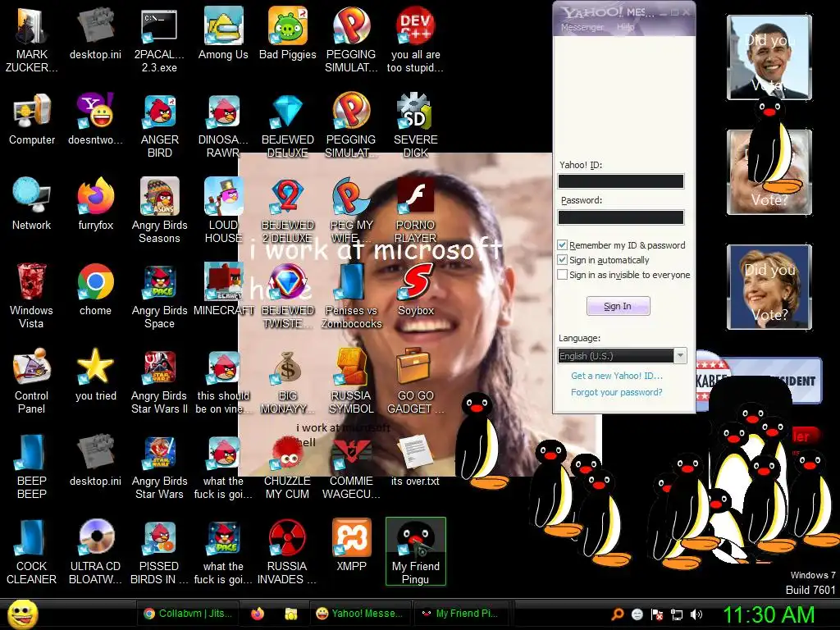Open the 2PACAL 2.3.exe console icon
This screenshot has width=840, height=630.
click(x=160, y=25)
